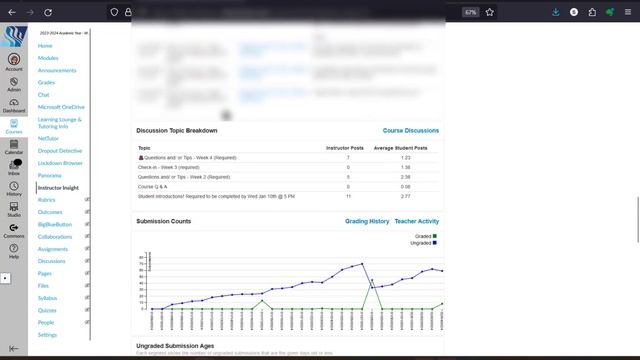Click the blue Ungraded legend swatch
Viewport: 640px width, 360px height.
click(x=435, y=243)
